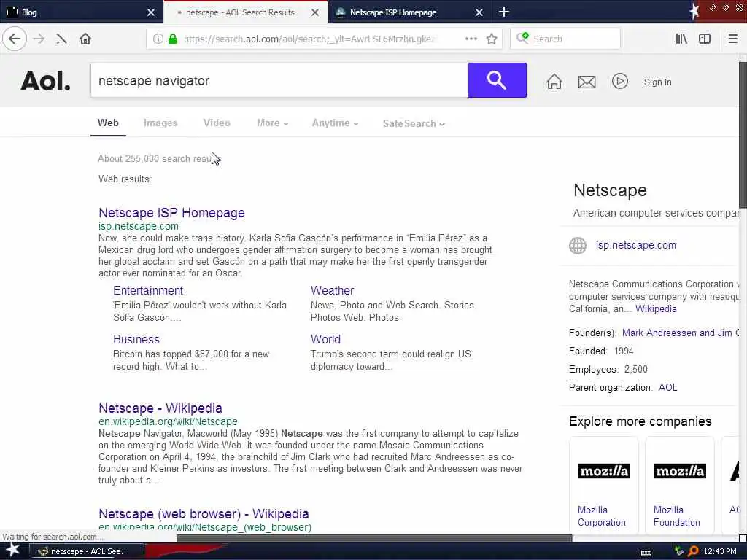Open Netscape - Wikipedia result
The width and height of the screenshot is (747, 560).
pyautogui.click(x=160, y=408)
